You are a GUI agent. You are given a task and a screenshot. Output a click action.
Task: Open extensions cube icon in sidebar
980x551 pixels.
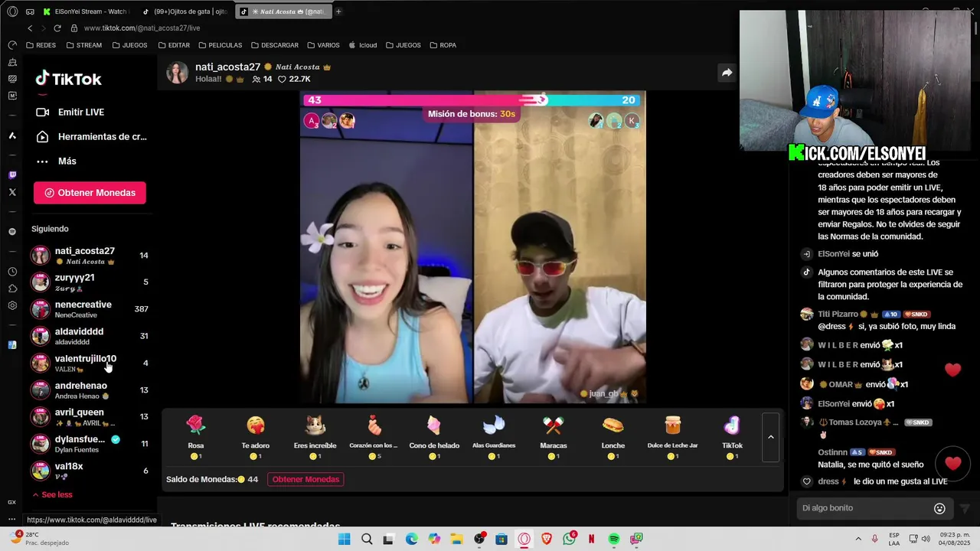(x=12, y=289)
